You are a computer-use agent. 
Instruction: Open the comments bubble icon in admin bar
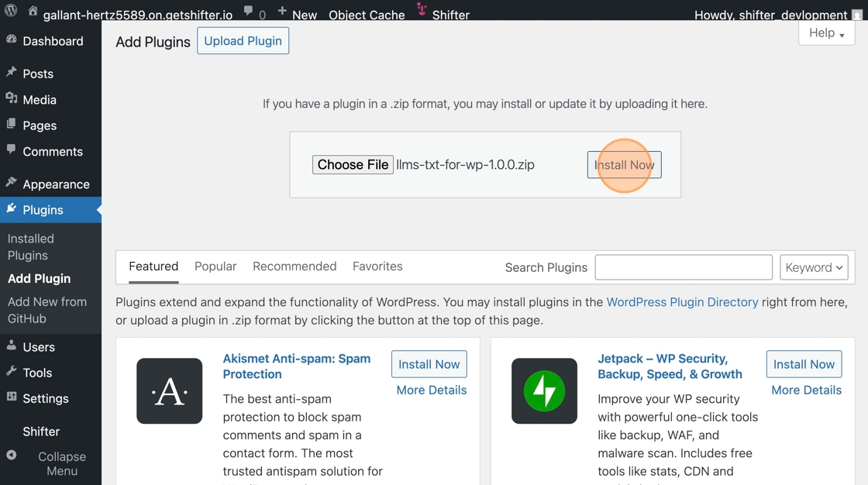[x=249, y=12]
